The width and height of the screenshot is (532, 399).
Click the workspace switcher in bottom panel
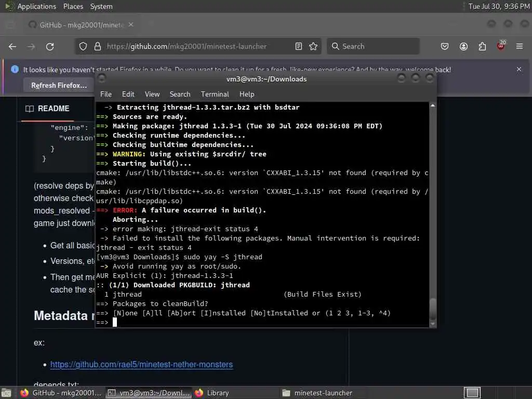pyautogui.click(x=472, y=393)
